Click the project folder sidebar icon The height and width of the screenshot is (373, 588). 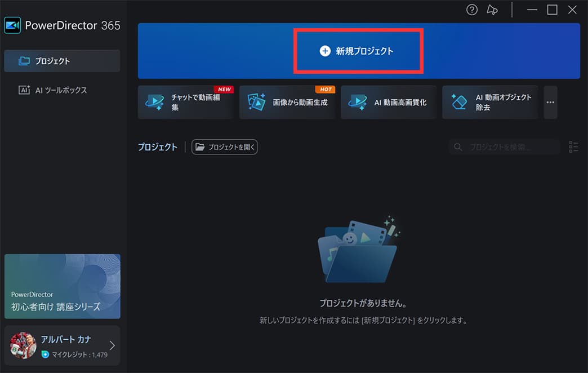tap(24, 61)
